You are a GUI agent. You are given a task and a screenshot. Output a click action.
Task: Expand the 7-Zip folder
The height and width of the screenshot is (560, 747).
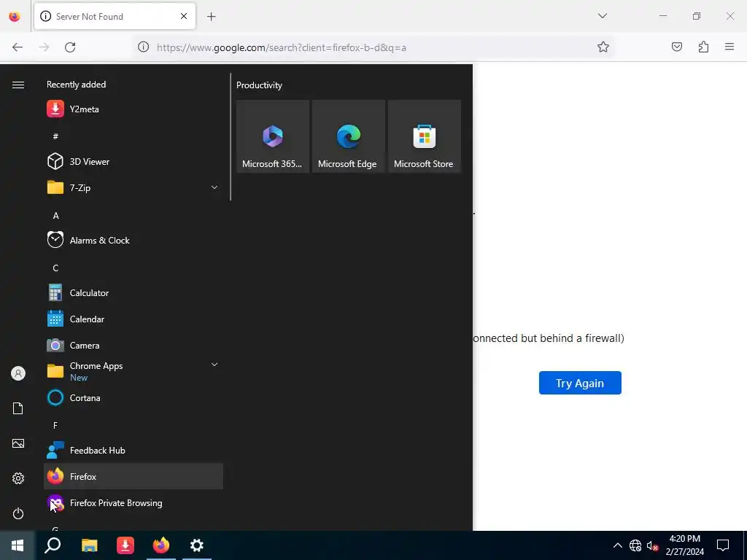click(133, 187)
